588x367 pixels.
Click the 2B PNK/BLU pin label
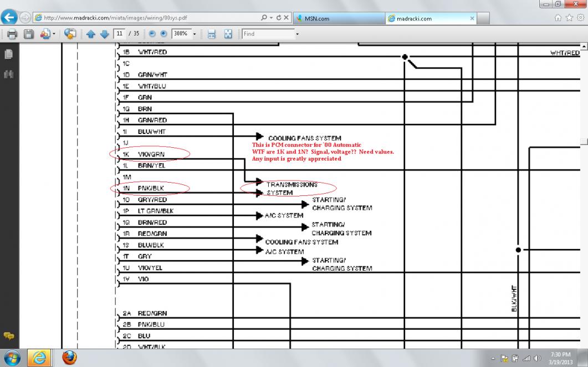(144, 325)
